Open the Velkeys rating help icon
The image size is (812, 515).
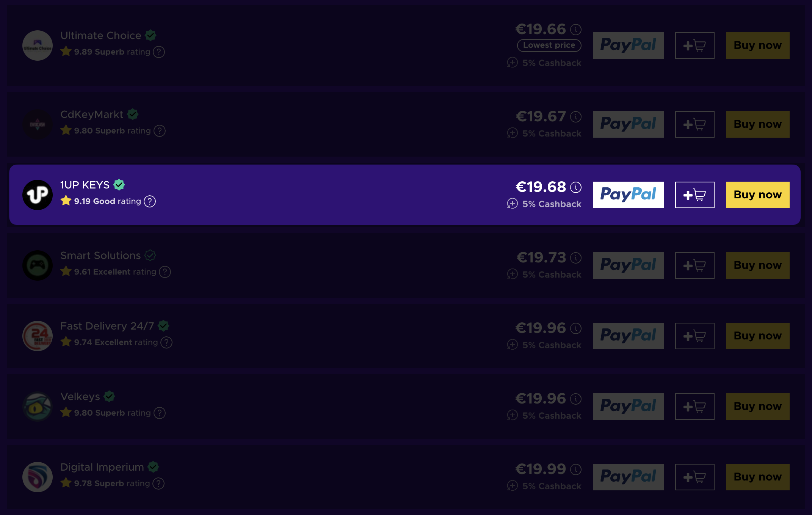click(160, 413)
